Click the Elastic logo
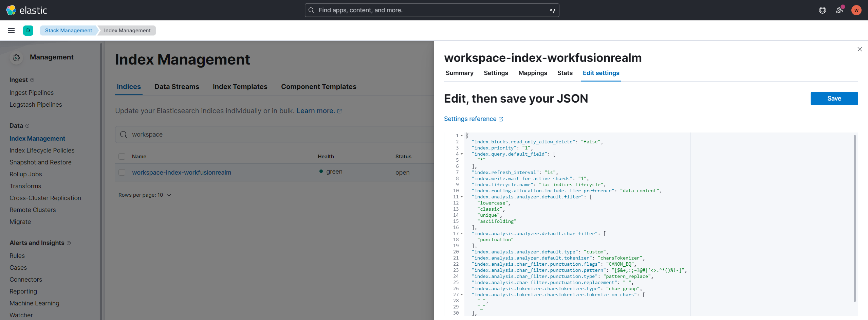The height and width of the screenshot is (320, 868). (x=26, y=10)
